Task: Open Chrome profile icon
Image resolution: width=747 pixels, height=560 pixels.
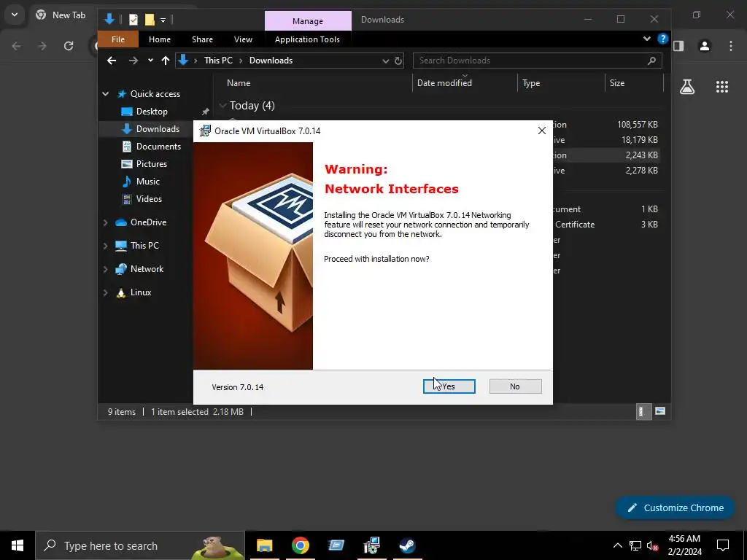Action: 705,46
